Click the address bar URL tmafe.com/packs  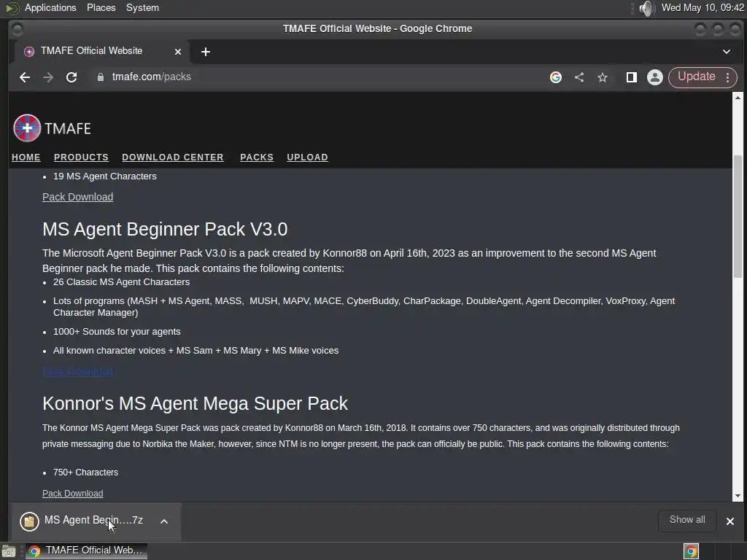152,77
